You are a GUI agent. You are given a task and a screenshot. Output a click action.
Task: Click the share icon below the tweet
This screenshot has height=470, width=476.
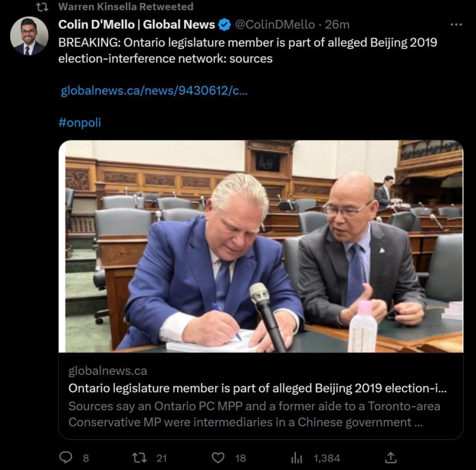click(391, 457)
